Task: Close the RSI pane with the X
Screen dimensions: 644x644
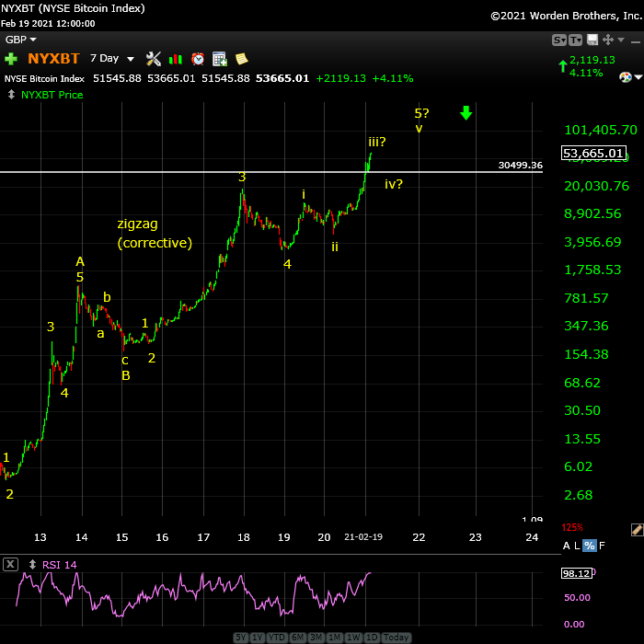Action: [10, 564]
